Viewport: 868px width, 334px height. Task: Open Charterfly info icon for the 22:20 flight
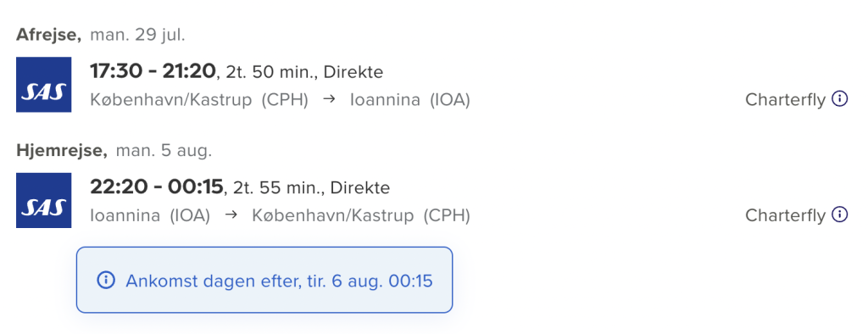pyautogui.click(x=840, y=215)
